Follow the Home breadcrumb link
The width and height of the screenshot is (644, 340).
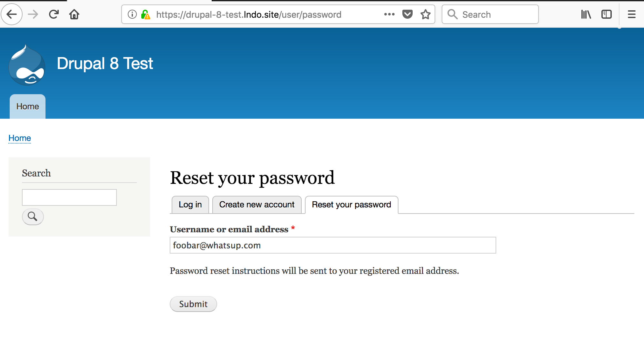point(19,138)
